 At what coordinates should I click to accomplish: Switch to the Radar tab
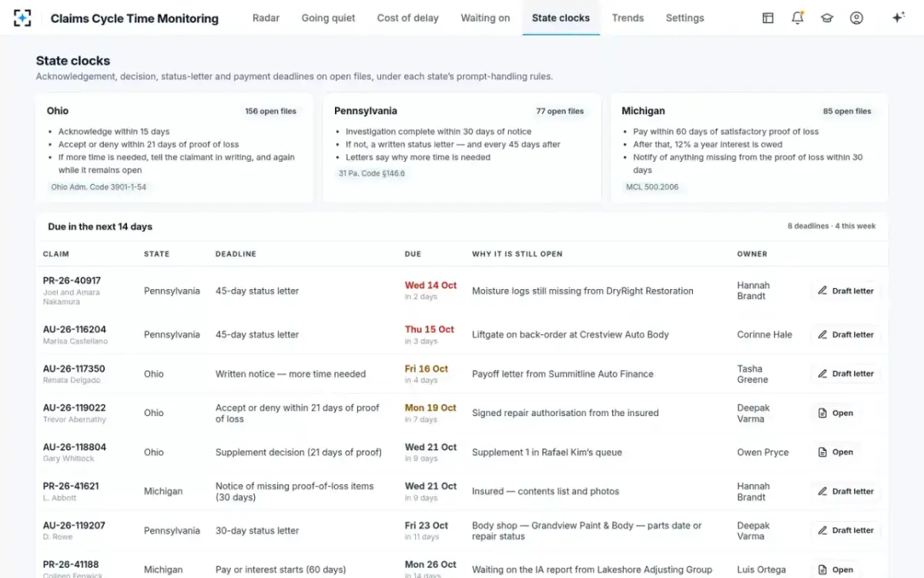266,18
